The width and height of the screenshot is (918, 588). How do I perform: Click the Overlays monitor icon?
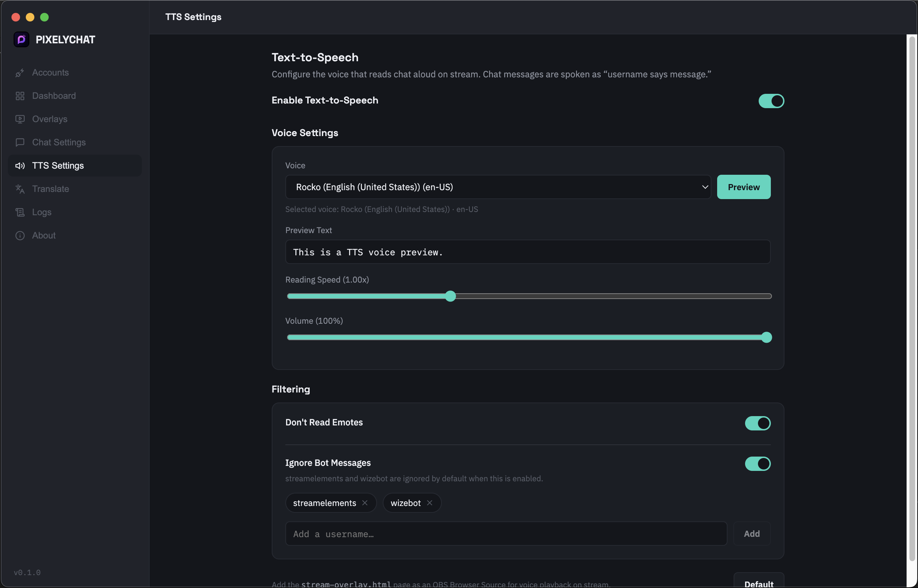coord(20,119)
